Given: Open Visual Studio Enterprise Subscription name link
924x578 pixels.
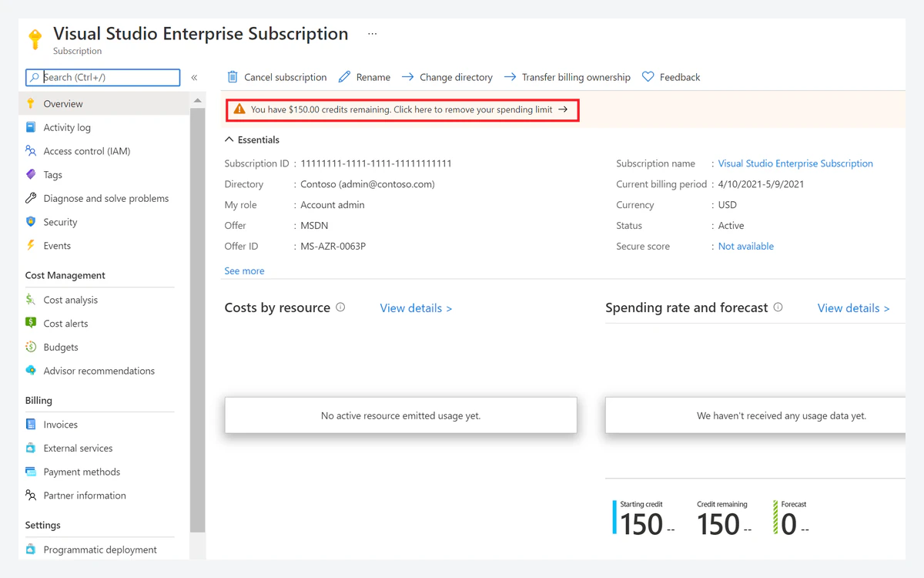Looking at the screenshot, I should 795,163.
